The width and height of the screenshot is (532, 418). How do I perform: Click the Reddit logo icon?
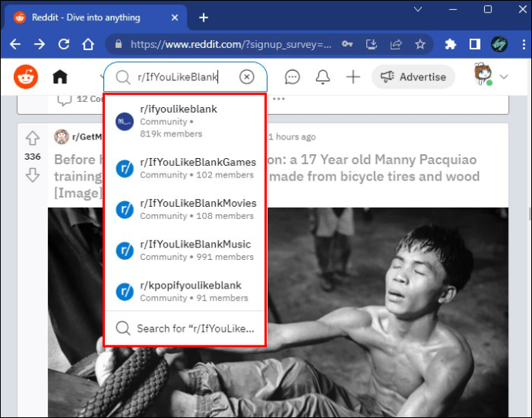25,76
